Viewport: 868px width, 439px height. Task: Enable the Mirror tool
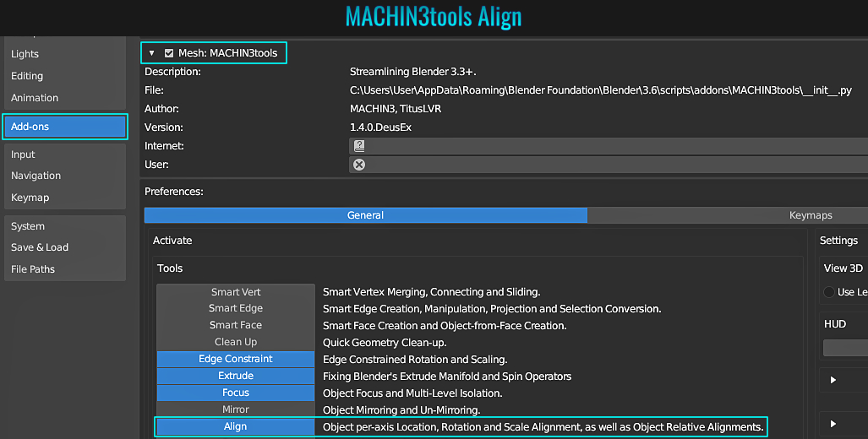point(236,409)
